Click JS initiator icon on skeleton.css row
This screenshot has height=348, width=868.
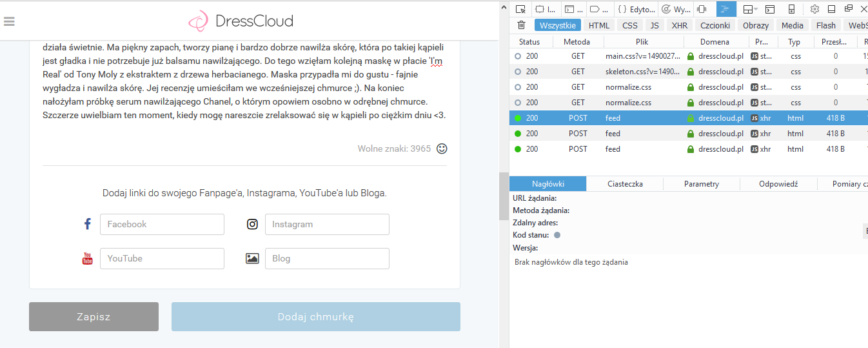point(755,72)
